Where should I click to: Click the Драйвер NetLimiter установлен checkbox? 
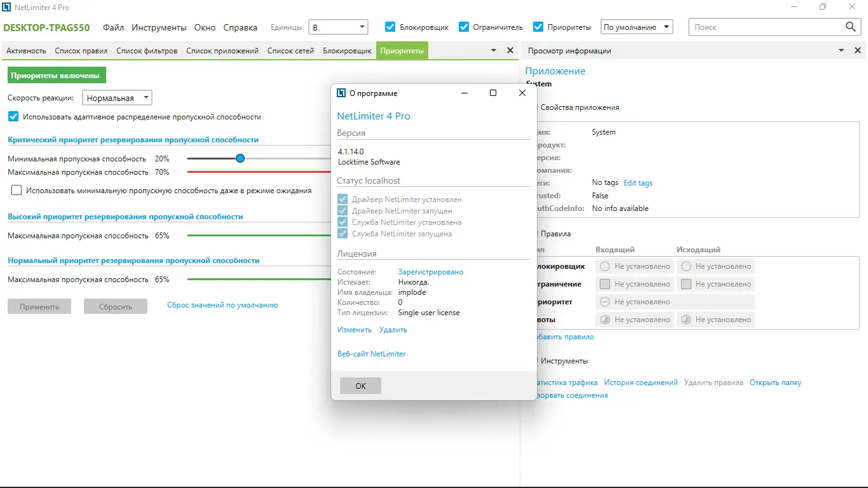pos(342,200)
